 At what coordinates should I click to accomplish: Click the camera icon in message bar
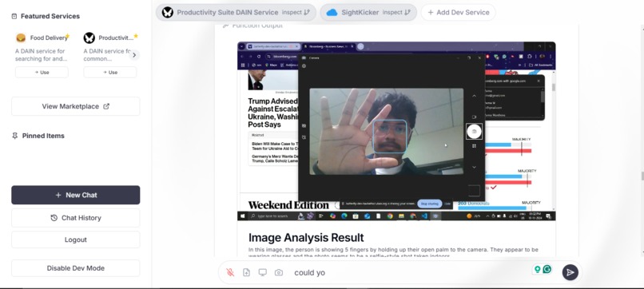click(x=279, y=272)
